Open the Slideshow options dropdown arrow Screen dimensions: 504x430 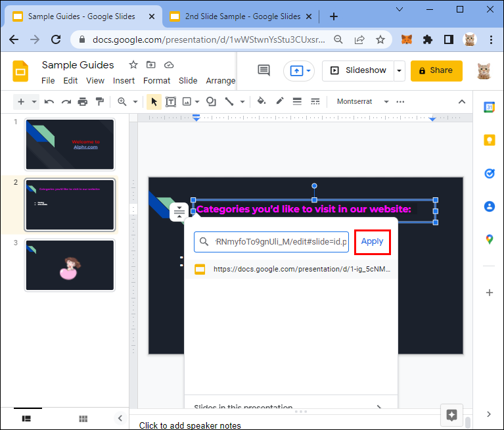(400, 71)
